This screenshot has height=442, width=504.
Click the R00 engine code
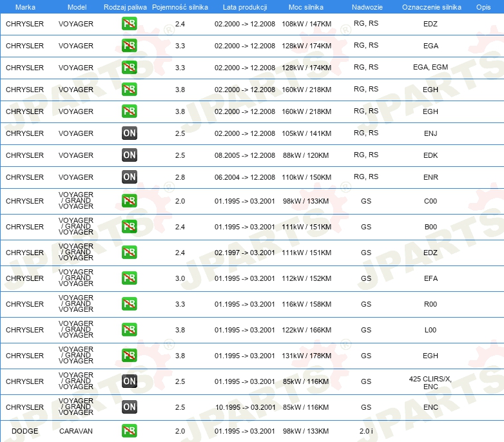click(x=431, y=304)
